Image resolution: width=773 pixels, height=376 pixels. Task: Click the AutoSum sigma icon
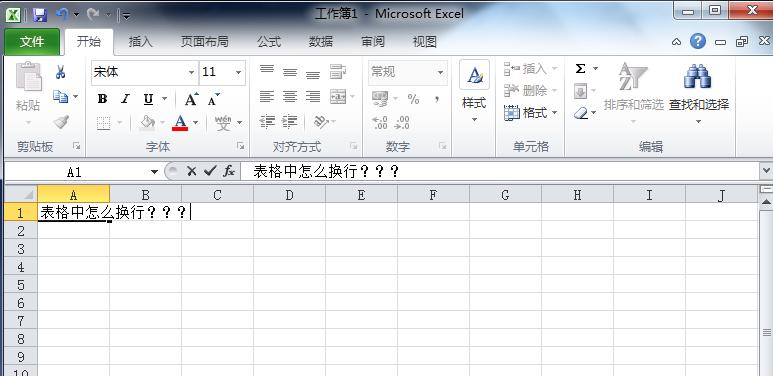point(581,68)
